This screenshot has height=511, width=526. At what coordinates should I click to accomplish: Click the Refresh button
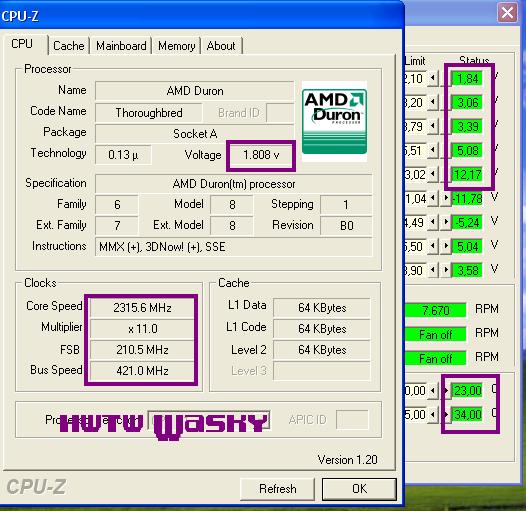point(277,489)
